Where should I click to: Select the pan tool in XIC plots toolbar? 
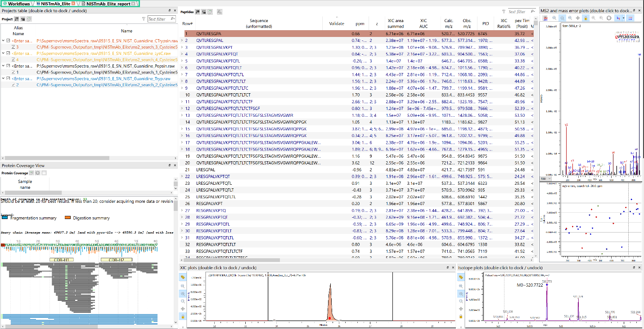pyautogui.click(x=183, y=309)
